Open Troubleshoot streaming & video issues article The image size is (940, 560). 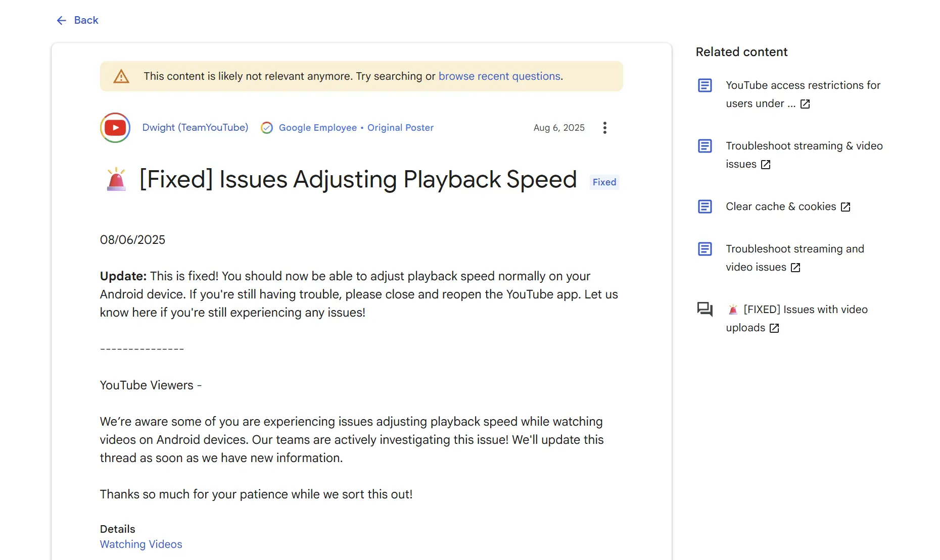804,146
